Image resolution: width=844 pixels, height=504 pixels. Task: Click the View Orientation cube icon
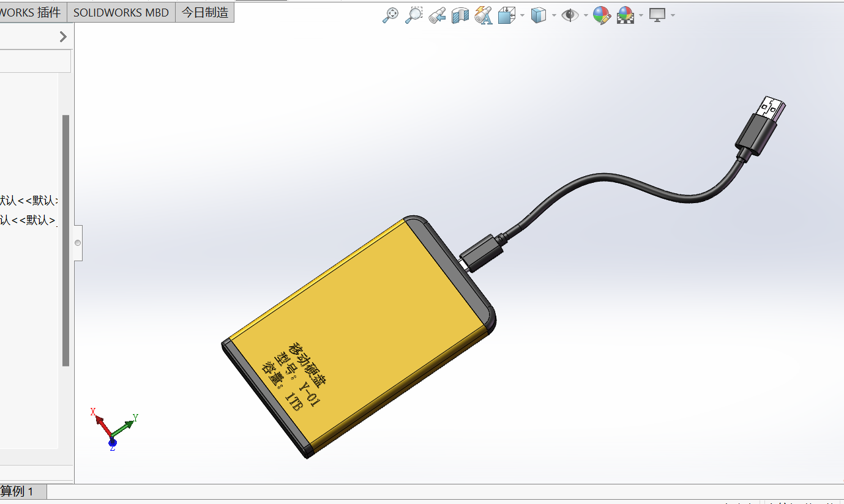pyautogui.click(x=506, y=15)
